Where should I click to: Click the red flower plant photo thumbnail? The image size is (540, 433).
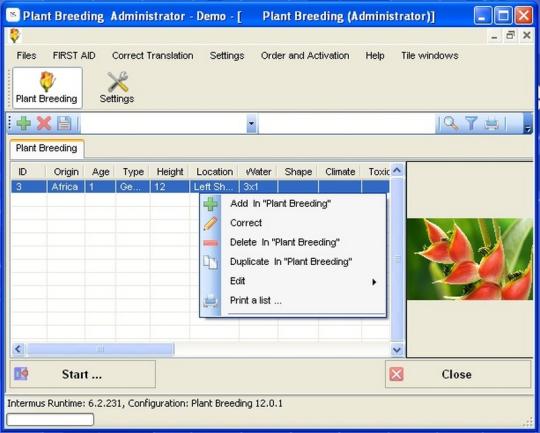point(469,259)
